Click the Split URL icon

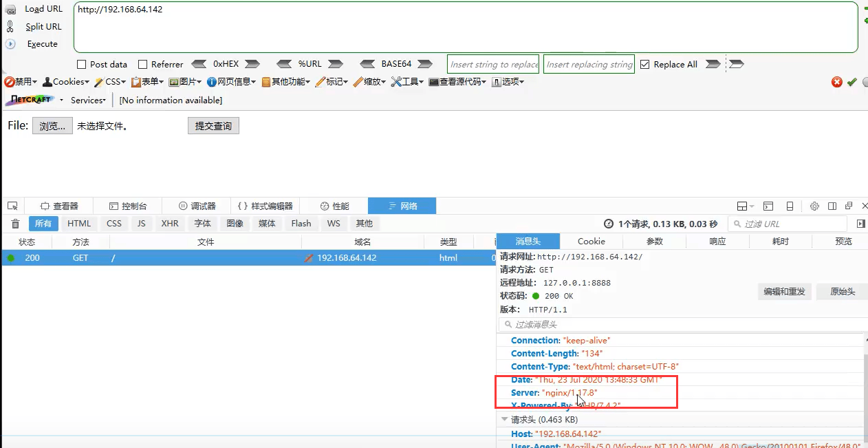coord(10,27)
